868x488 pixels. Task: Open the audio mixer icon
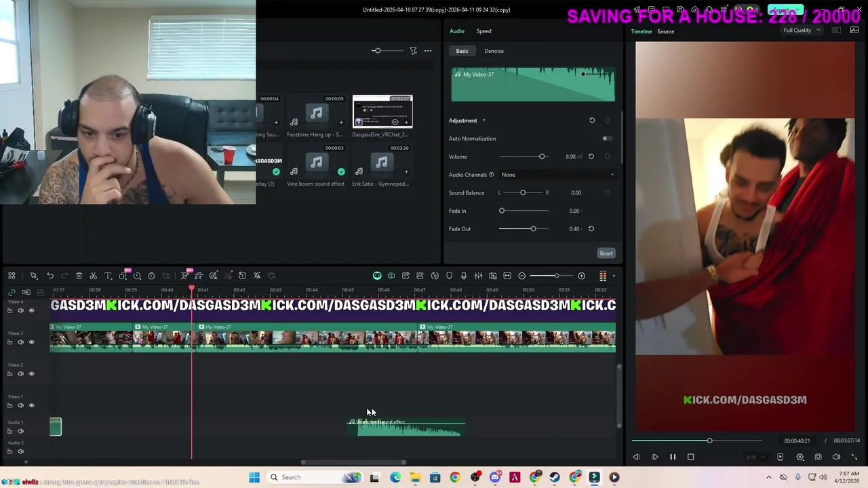point(478,276)
